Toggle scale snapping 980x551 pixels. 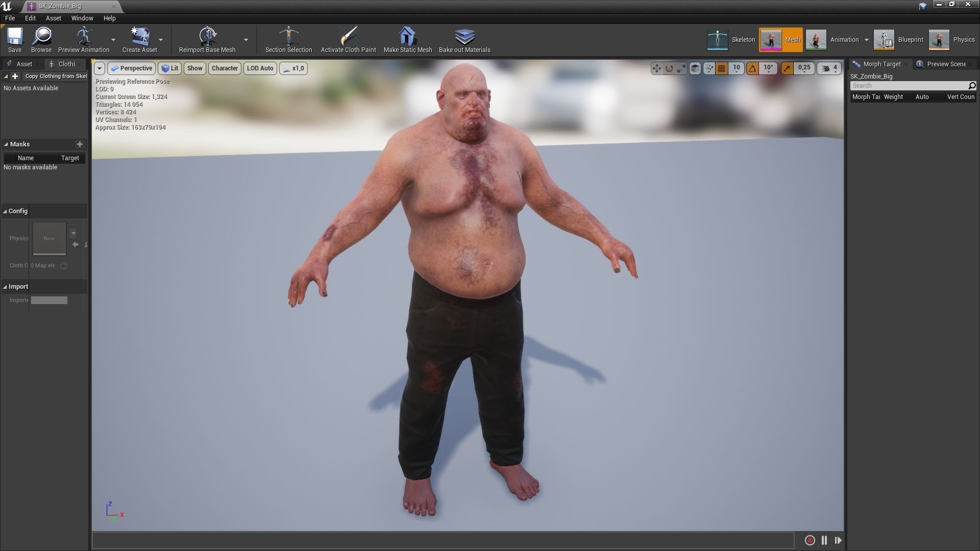(x=787, y=68)
